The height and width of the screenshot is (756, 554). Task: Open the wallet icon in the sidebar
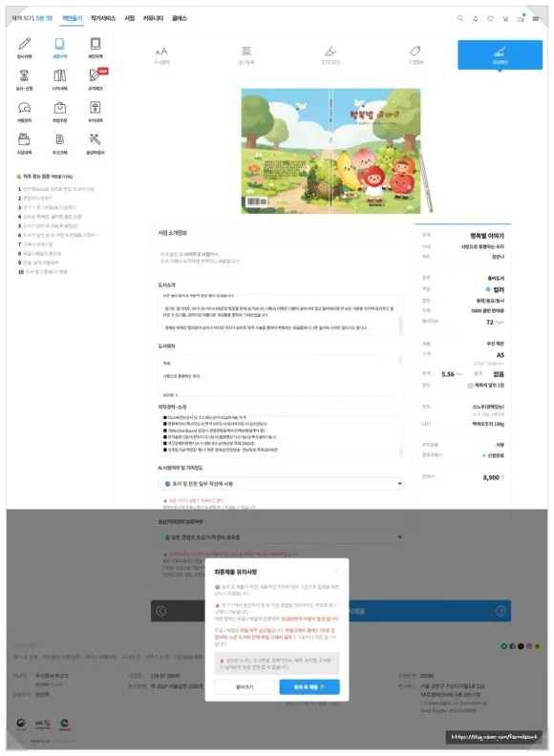point(24,139)
